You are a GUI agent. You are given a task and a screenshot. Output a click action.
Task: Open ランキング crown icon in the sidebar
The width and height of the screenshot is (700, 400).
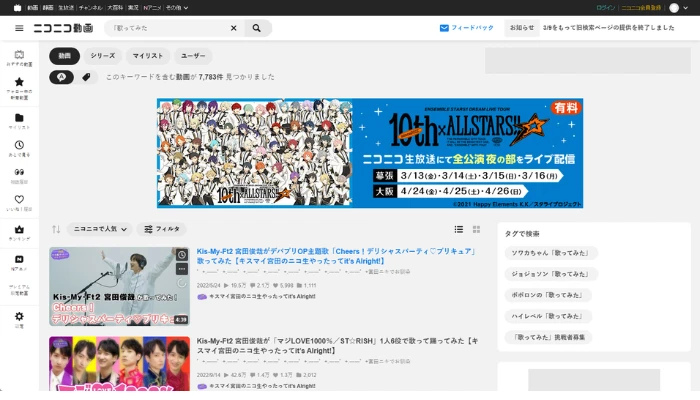(19, 233)
